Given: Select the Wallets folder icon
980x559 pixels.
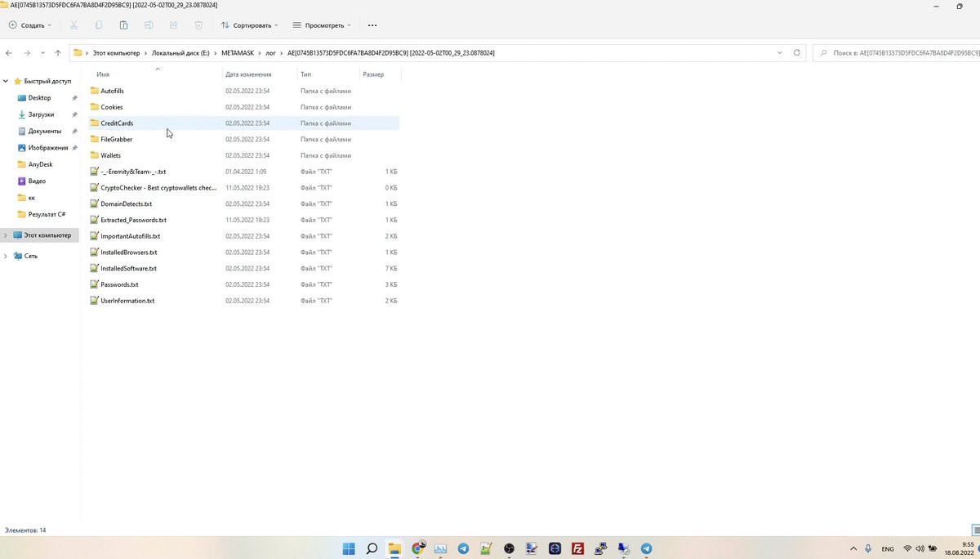Looking at the screenshot, I should (94, 155).
